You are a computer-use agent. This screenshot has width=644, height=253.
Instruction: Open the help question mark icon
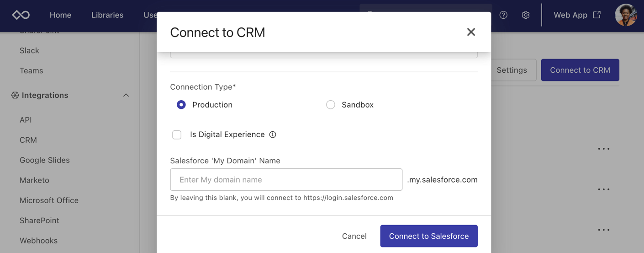[503, 15]
